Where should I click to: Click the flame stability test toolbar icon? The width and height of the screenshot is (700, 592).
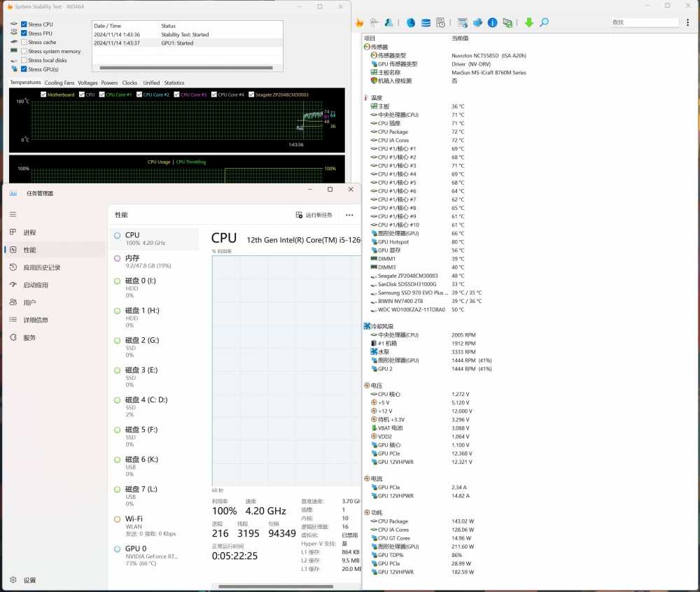pyautogui.click(x=360, y=23)
